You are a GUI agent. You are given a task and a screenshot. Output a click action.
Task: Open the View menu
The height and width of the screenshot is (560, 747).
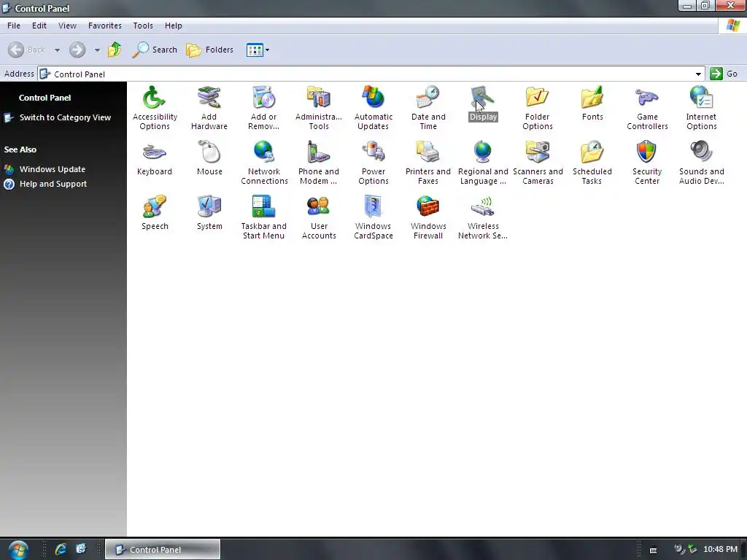pyautogui.click(x=67, y=26)
